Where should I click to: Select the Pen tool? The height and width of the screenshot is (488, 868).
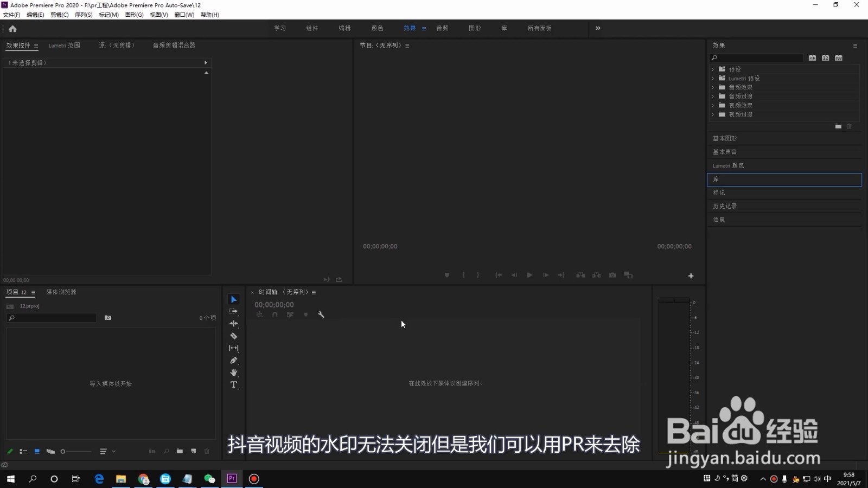click(234, 361)
